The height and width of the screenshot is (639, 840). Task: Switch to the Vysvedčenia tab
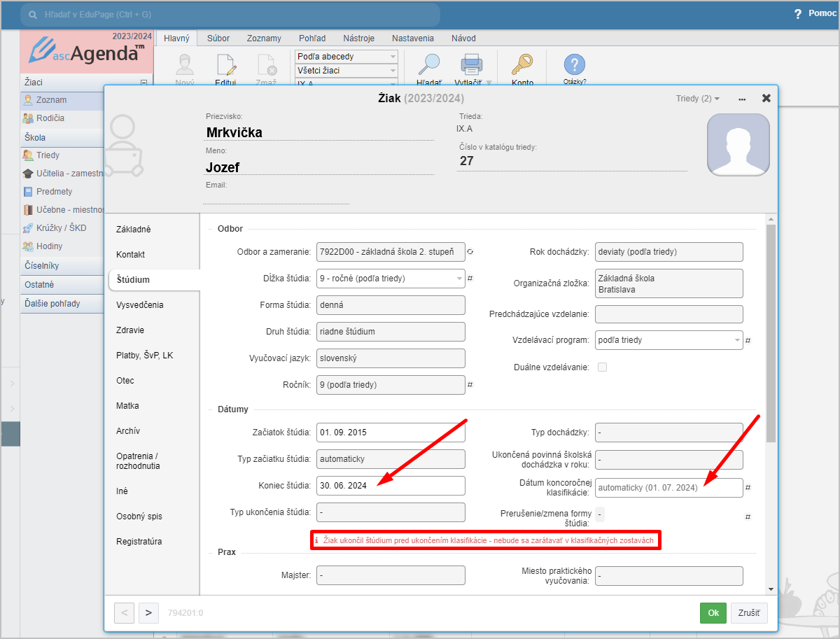click(x=140, y=305)
